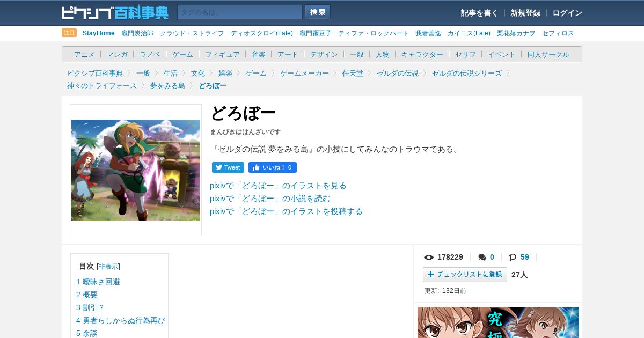Screen dimensions: 644x338
Task: Select the ラノベ category tab
Action: point(150,54)
